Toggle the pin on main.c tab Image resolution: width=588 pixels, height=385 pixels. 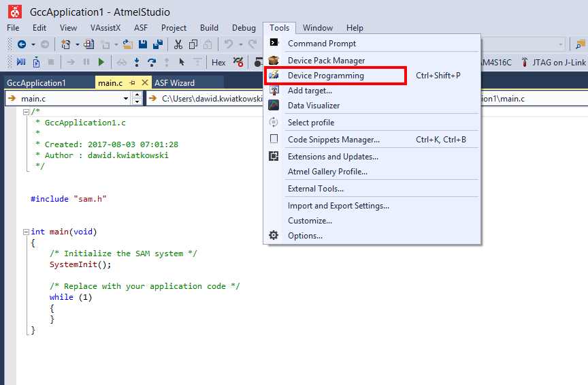pyautogui.click(x=132, y=83)
